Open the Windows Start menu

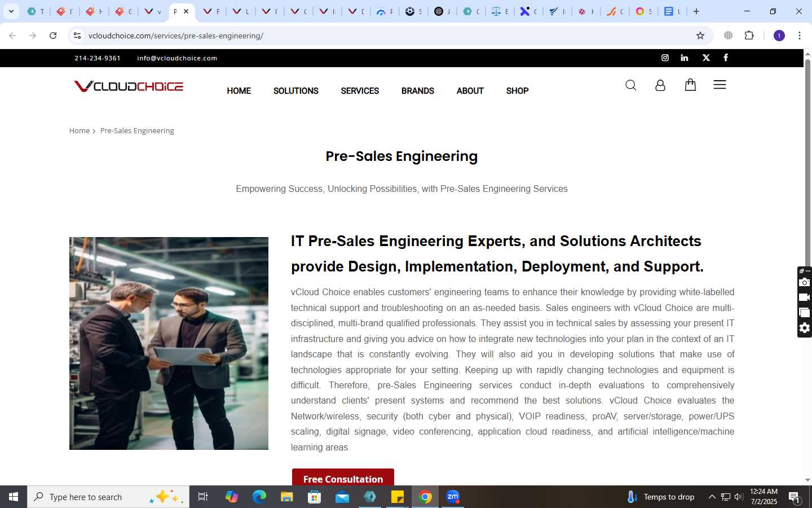pyautogui.click(x=14, y=497)
